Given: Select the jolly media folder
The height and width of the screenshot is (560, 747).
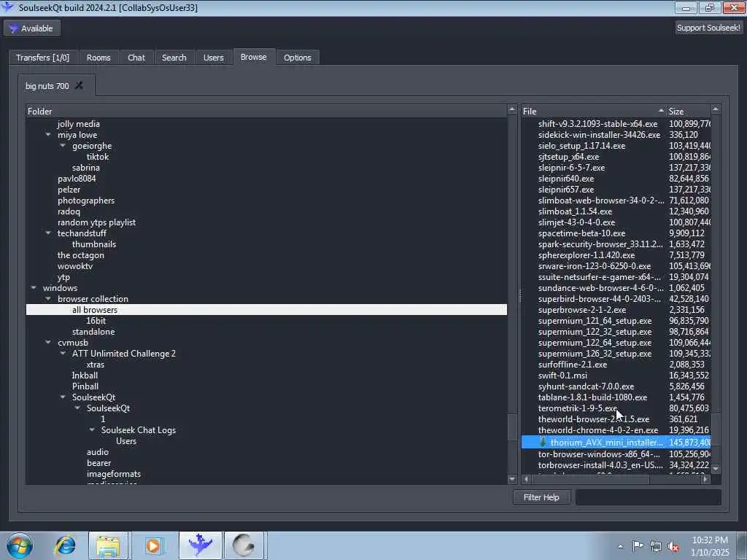Looking at the screenshot, I should coord(79,124).
